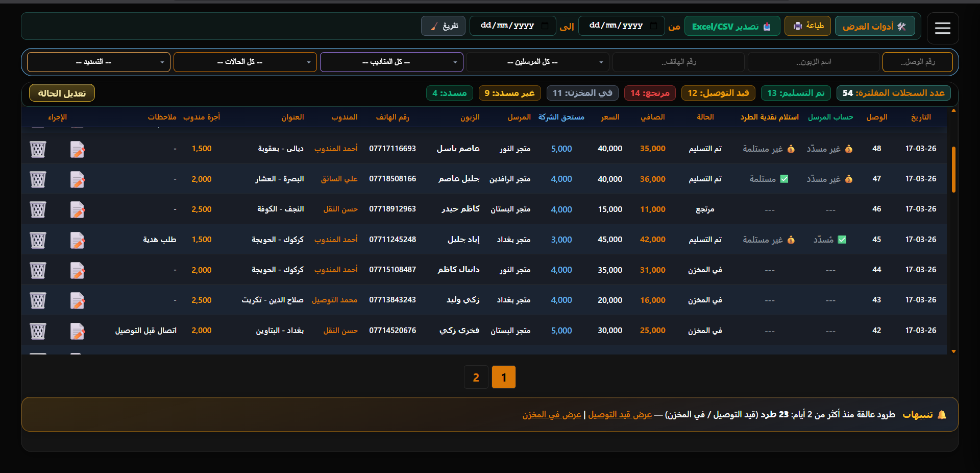Click the عرض قيد التوصيل link

point(620,415)
